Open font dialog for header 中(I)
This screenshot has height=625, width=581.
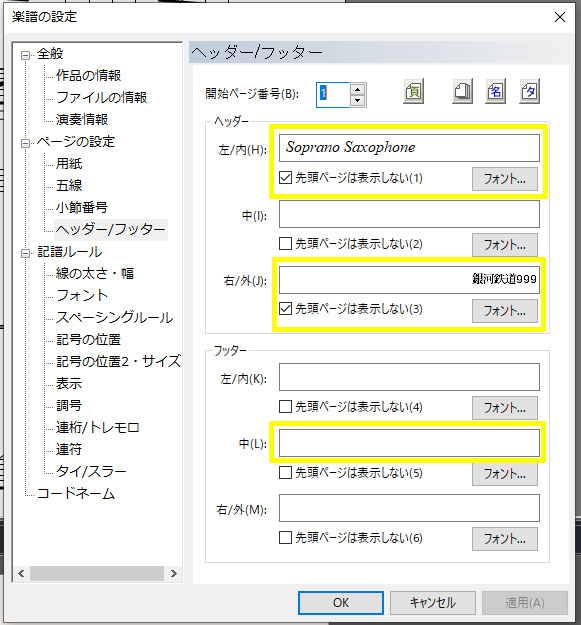504,245
